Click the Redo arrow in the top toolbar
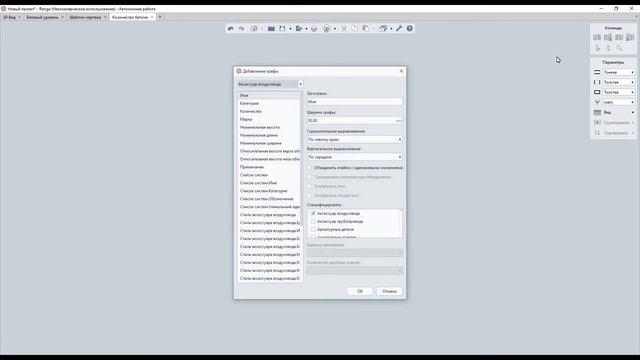 (241, 29)
